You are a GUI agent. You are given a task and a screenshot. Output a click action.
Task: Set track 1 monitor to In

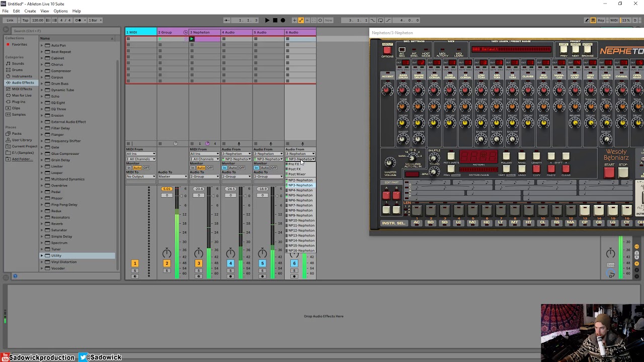point(128,168)
